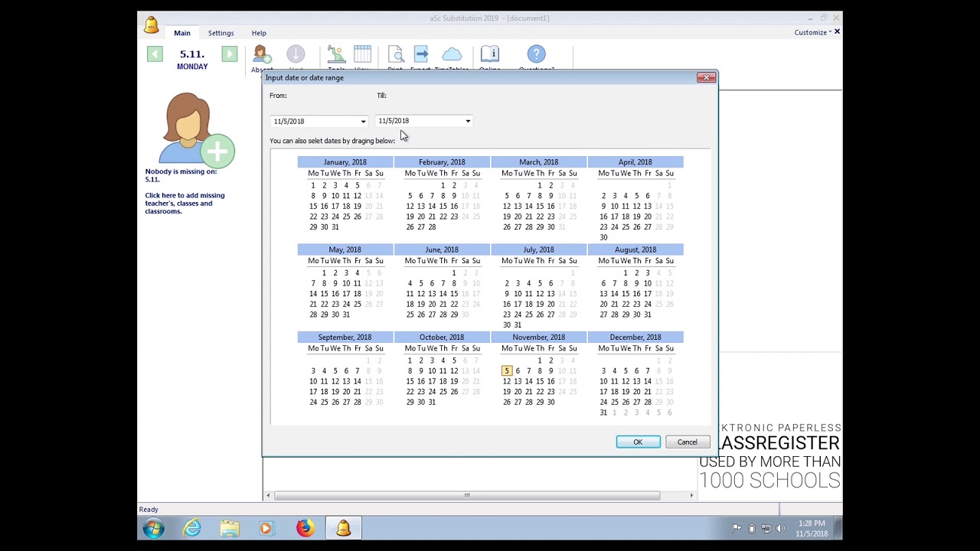Image resolution: width=980 pixels, height=551 pixels.
Task: Click the aSc Substitution bell in the taskbar
Action: (x=343, y=528)
